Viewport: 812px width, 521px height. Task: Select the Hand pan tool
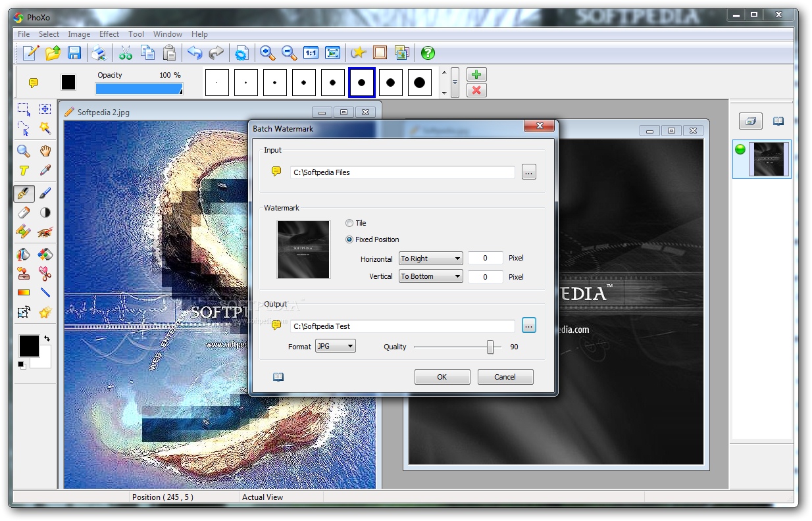pyautogui.click(x=45, y=151)
